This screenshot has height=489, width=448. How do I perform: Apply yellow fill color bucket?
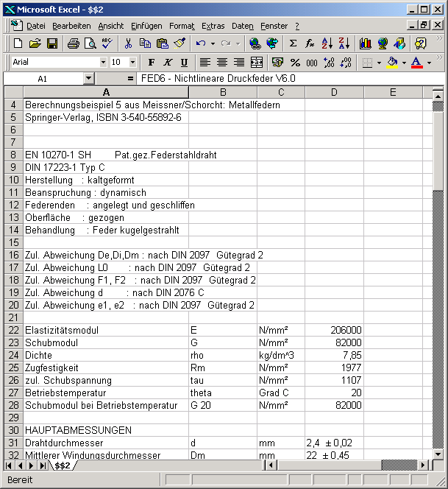click(393, 63)
